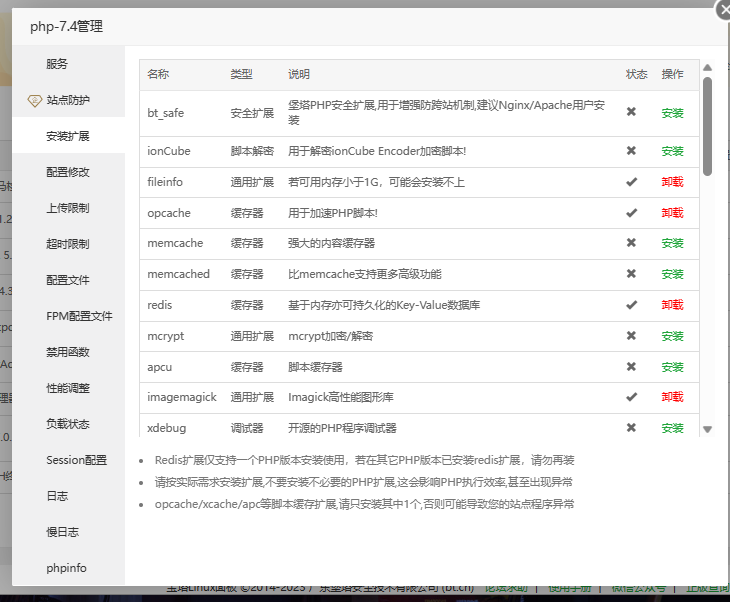Viewport: 730px width, 602px height.
Task: Switch to the 配置修改 tab
Action: coord(68,172)
